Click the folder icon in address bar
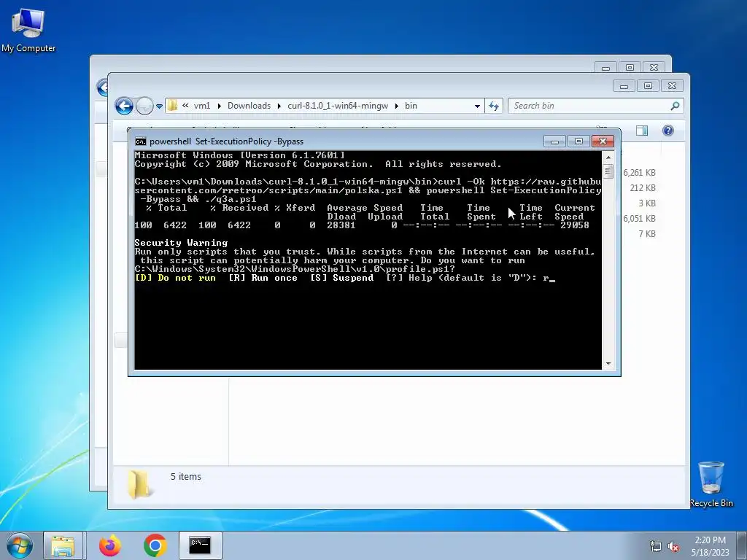 coord(173,106)
